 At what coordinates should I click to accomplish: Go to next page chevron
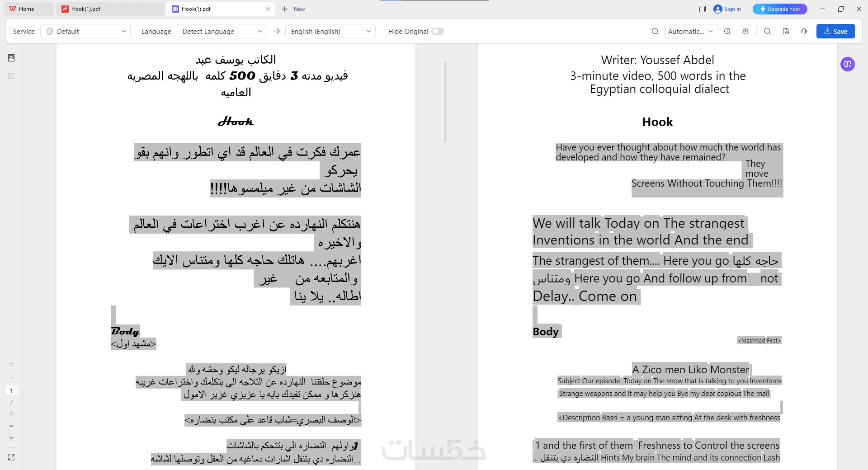pyautogui.click(x=11, y=426)
